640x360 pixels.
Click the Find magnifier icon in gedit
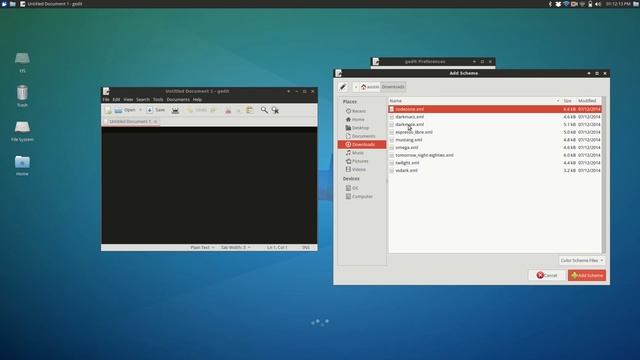[264, 110]
